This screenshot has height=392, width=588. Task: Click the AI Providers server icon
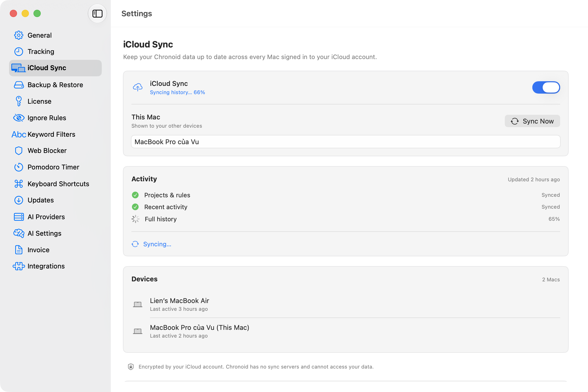pyautogui.click(x=19, y=217)
